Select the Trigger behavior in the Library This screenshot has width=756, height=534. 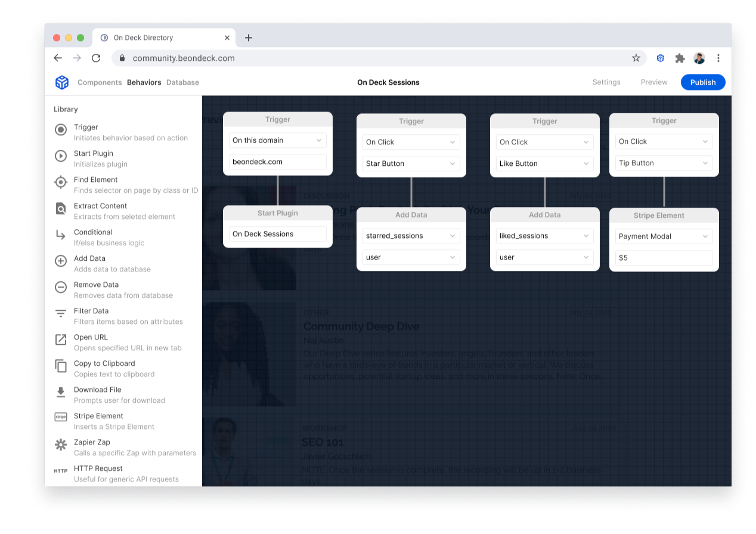coord(60,129)
